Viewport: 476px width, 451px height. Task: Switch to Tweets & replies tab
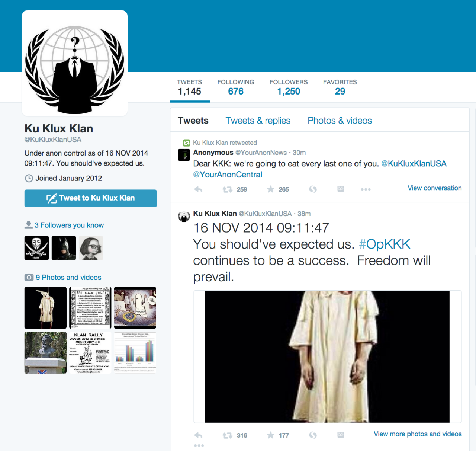(x=258, y=121)
